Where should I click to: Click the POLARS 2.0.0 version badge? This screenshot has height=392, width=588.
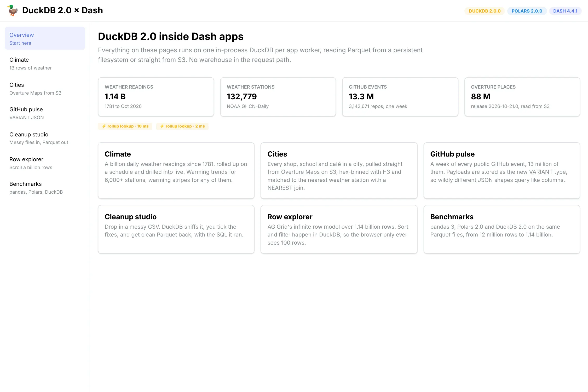pyautogui.click(x=527, y=11)
